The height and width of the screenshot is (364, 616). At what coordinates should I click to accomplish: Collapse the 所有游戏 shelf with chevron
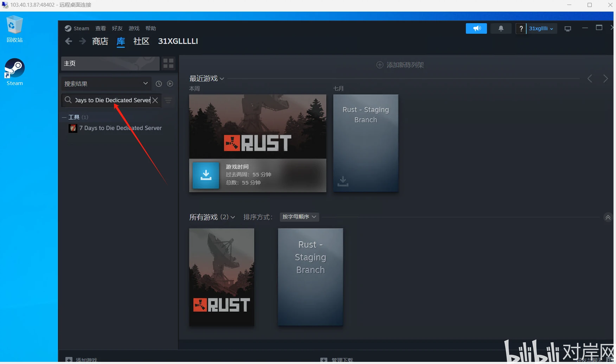point(608,217)
